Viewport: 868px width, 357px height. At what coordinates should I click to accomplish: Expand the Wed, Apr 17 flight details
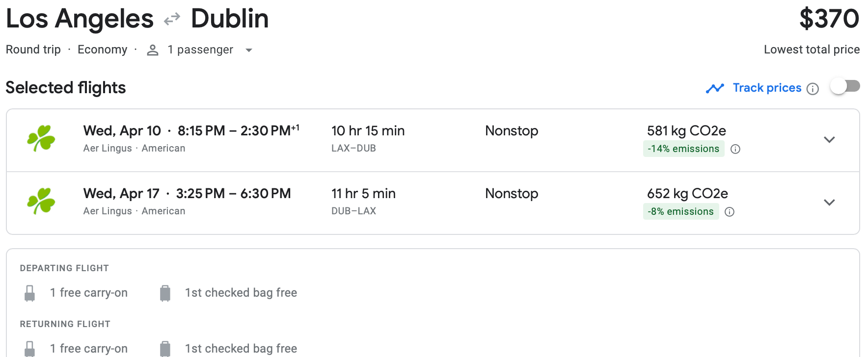point(829,203)
